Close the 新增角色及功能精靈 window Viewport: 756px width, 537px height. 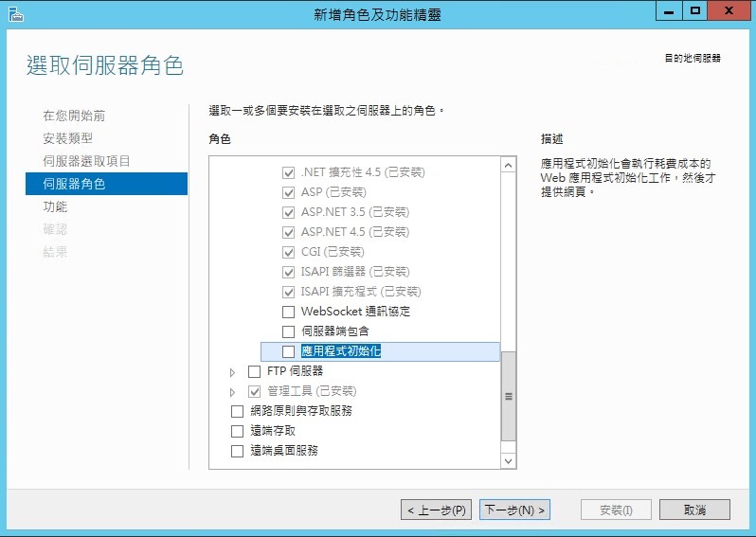pos(729,11)
